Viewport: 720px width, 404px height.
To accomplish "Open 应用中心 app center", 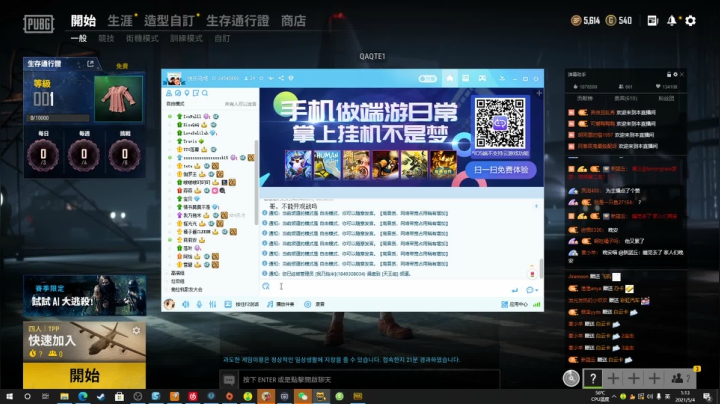I will click(x=514, y=304).
